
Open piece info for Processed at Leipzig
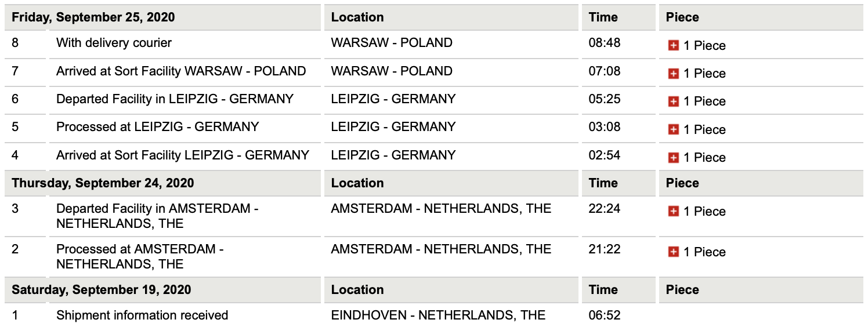pyautogui.click(x=673, y=129)
